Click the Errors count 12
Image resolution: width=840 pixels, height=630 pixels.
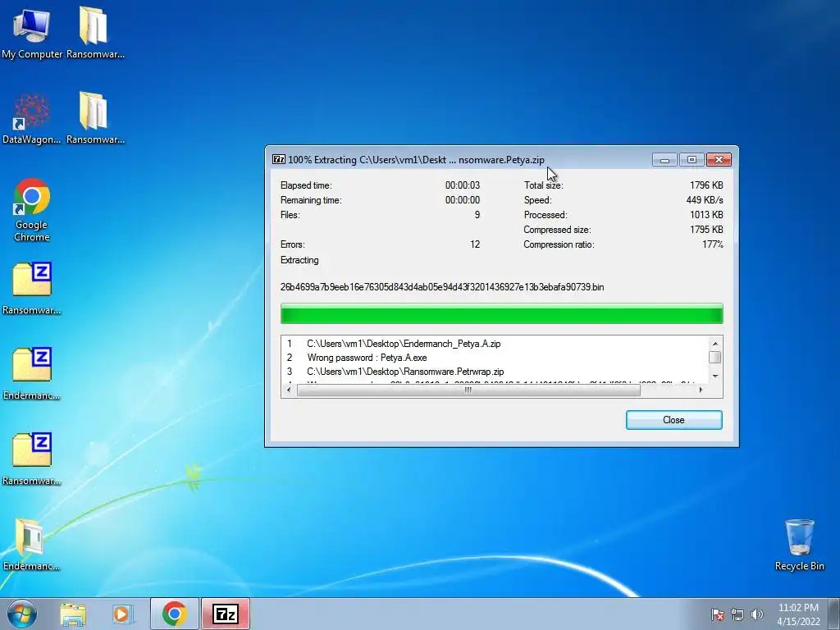click(x=475, y=244)
